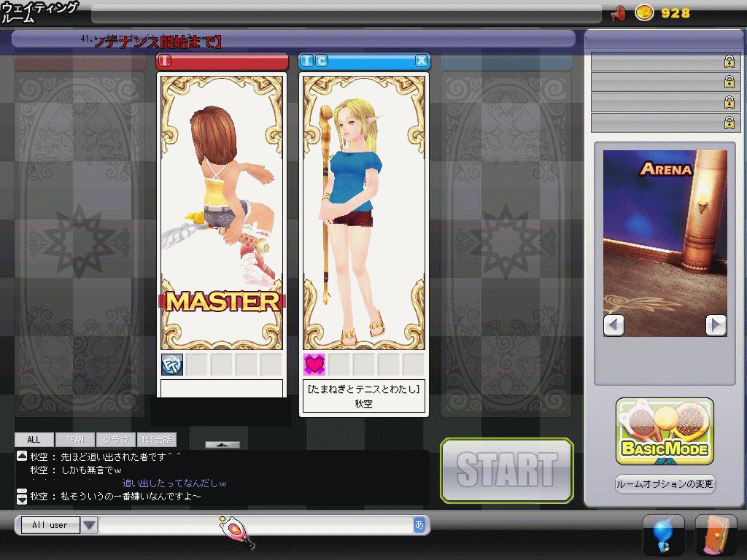Kick player using X on blue bar

pyautogui.click(x=421, y=61)
